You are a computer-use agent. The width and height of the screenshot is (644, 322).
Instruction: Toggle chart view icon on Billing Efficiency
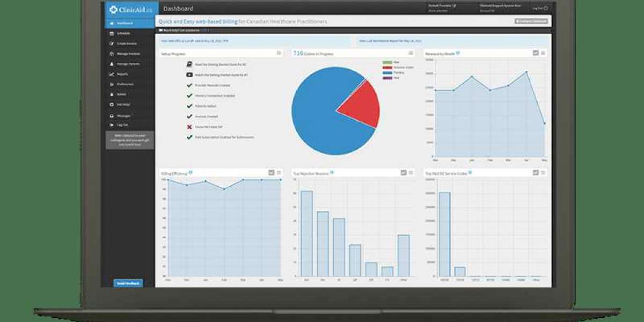pos(271,173)
